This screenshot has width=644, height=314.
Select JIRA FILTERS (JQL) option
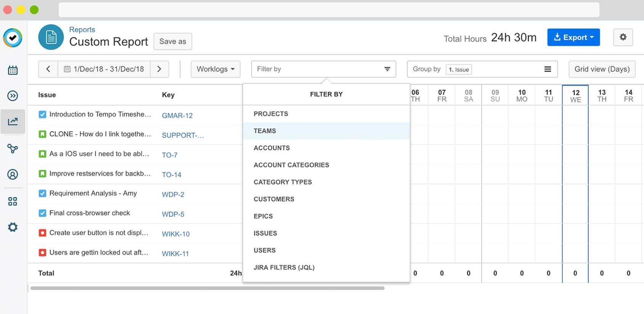[x=326, y=268]
